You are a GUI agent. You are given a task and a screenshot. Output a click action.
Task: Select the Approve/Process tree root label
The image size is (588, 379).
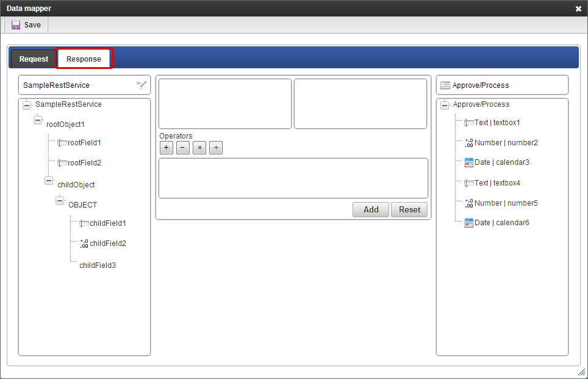pyautogui.click(x=481, y=104)
